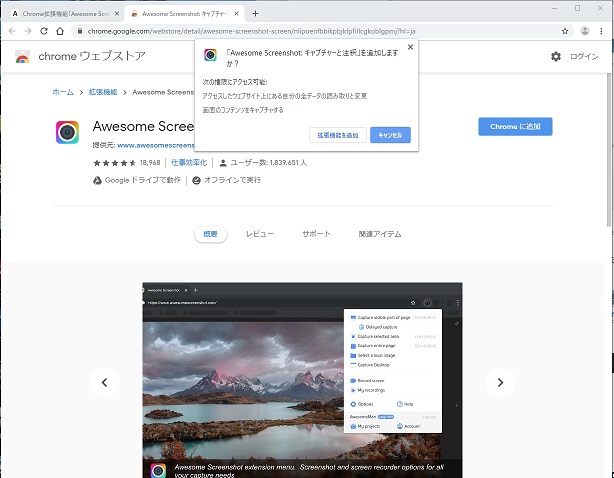Screen dimensions: 614x478
Task: Close the active Awesome Screenshot tab
Action: [x=237, y=13]
